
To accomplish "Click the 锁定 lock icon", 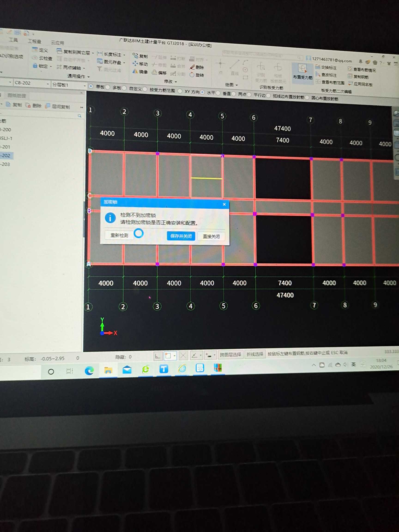I will click(35, 66).
